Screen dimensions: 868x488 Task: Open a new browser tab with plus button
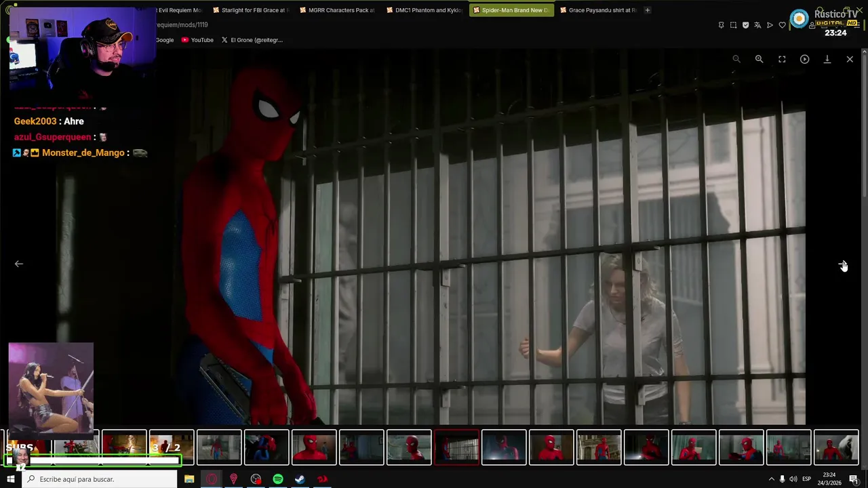tap(647, 10)
